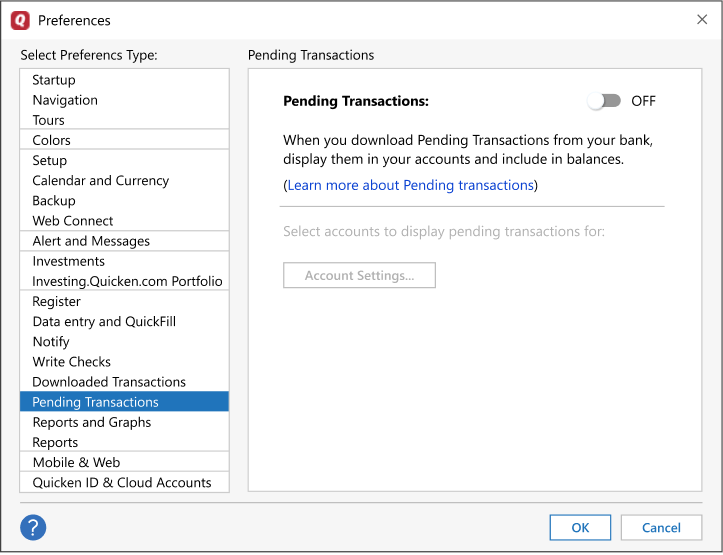Select Calendar and Currency preferences
Viewport: 723px width, 555px height.
(x=100, y=180)
